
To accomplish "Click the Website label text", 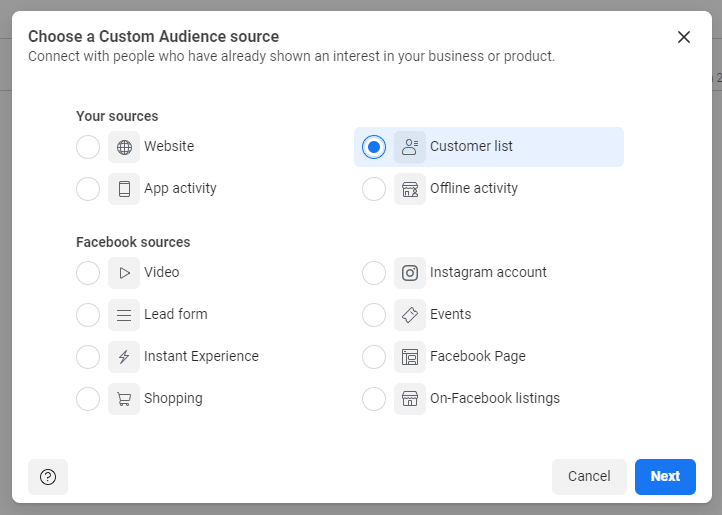I will coord(169,146).
